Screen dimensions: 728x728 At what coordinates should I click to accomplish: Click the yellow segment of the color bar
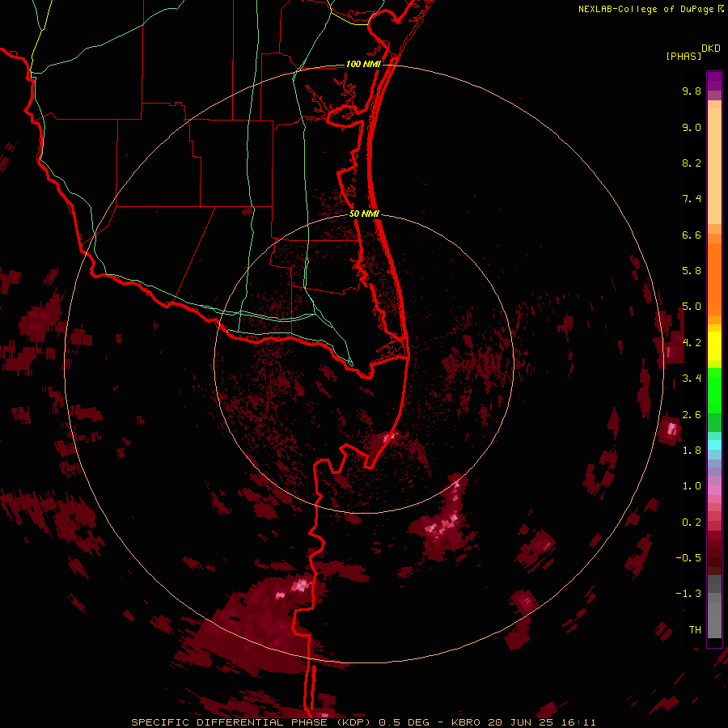tap(714, 346)
